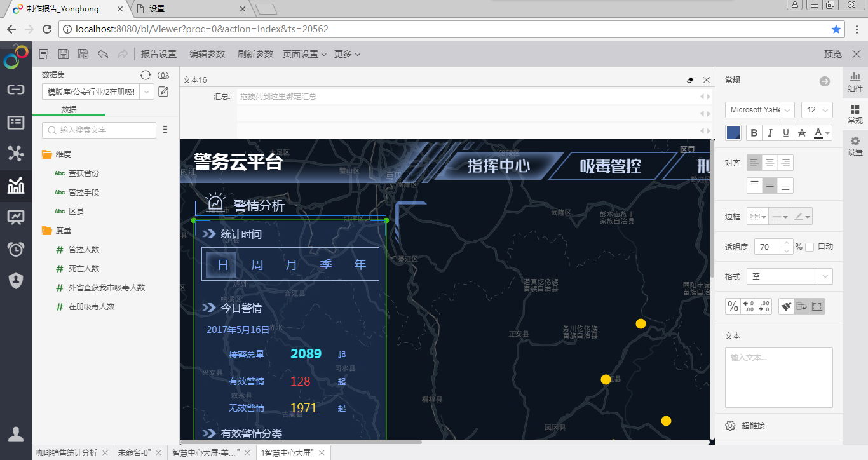The width and height of the screenshot is (868, 460).
Task: Enable the 自动 transparency checkbox
Action: (x=810, y=247)
